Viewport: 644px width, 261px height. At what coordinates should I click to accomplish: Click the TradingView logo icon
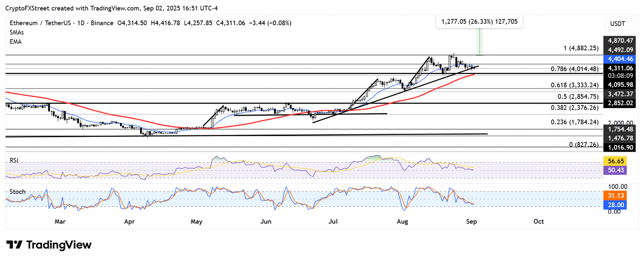tap(14, 245)
